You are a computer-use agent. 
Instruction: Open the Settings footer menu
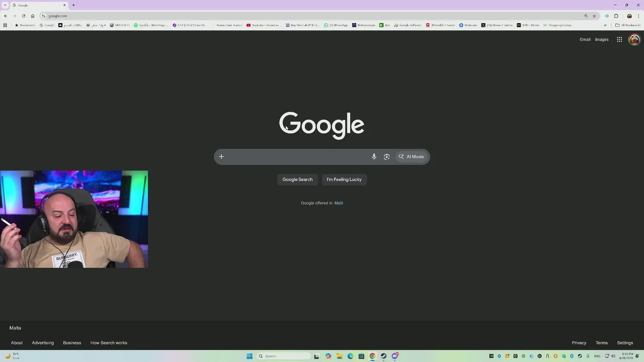point(625,343)
